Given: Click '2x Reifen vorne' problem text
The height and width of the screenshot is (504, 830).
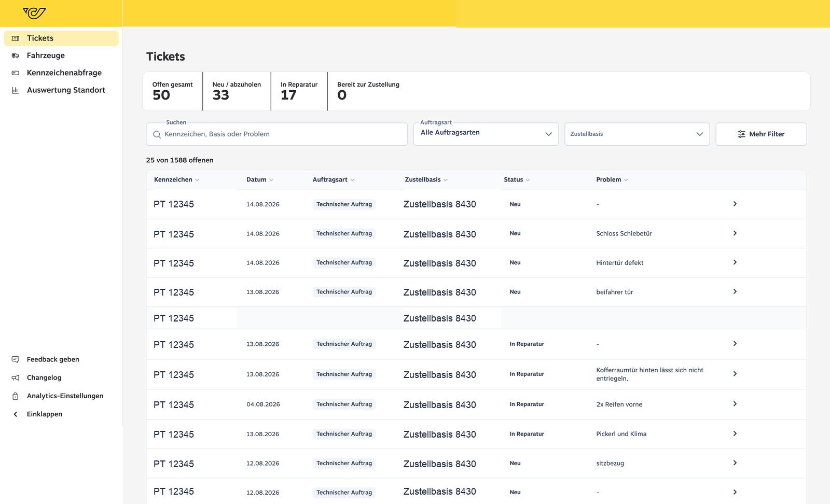Looking at the screenshot, I should (619, 404).
